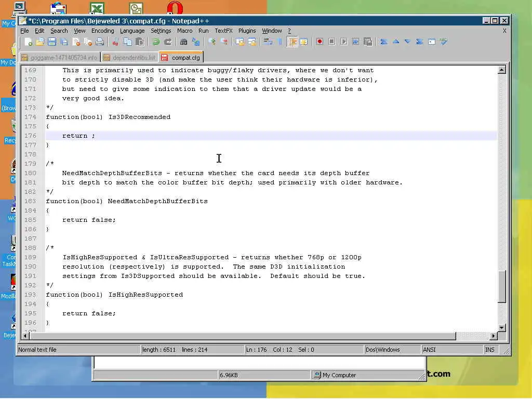532x399 pixels.
Task: Expand the Plugins menu
Action: pyautogui.click(x=247, y=31)
